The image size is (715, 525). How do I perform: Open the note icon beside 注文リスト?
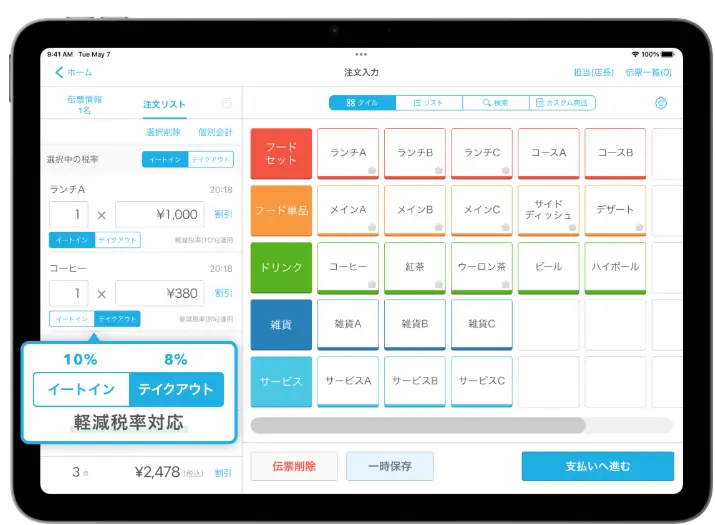[x=226, y=103]
